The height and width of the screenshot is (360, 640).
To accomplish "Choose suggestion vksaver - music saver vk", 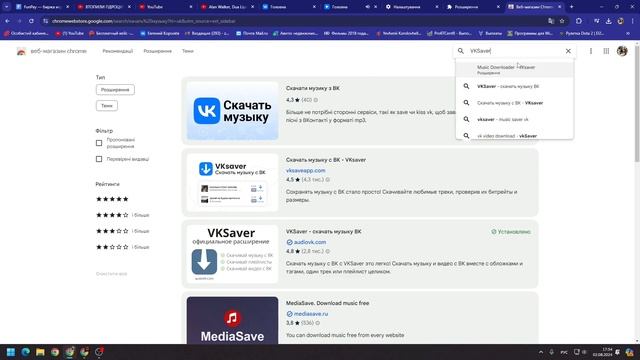I will pyautogui.click(x=515, y=119).
